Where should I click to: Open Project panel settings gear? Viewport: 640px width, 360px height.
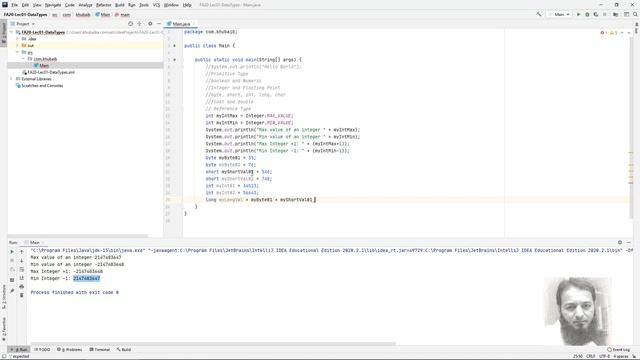(x=150, y=24)
